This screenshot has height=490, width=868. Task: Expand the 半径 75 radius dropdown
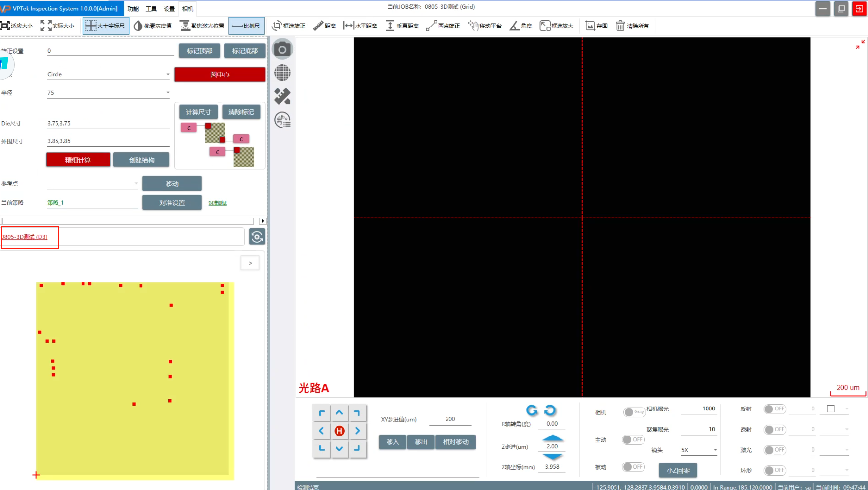(x=108, y=93)
